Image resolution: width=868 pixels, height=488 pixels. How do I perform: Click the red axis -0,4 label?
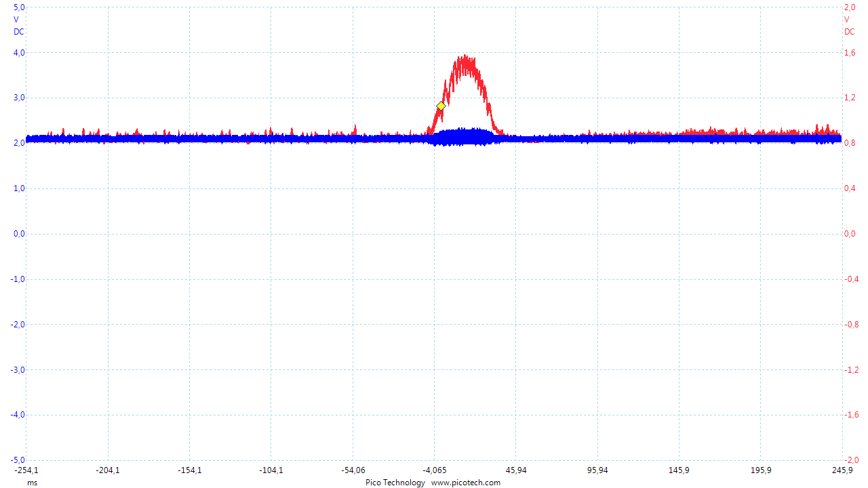tap(851, 279)
